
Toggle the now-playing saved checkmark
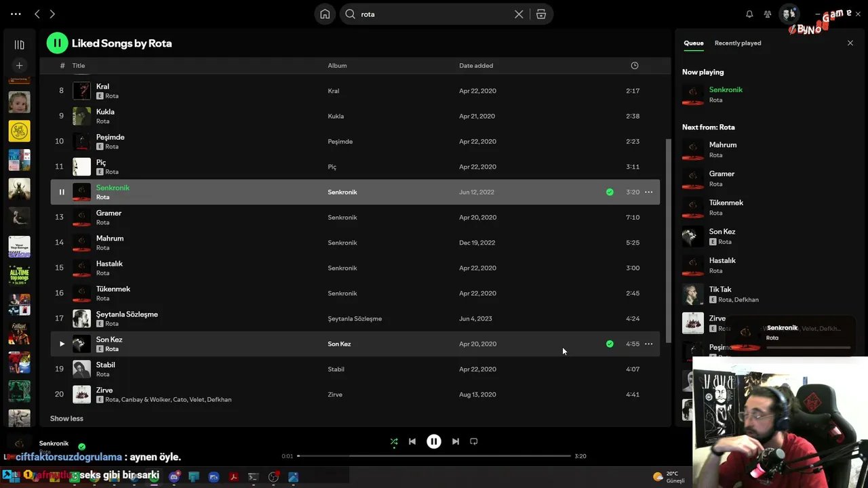81,447
